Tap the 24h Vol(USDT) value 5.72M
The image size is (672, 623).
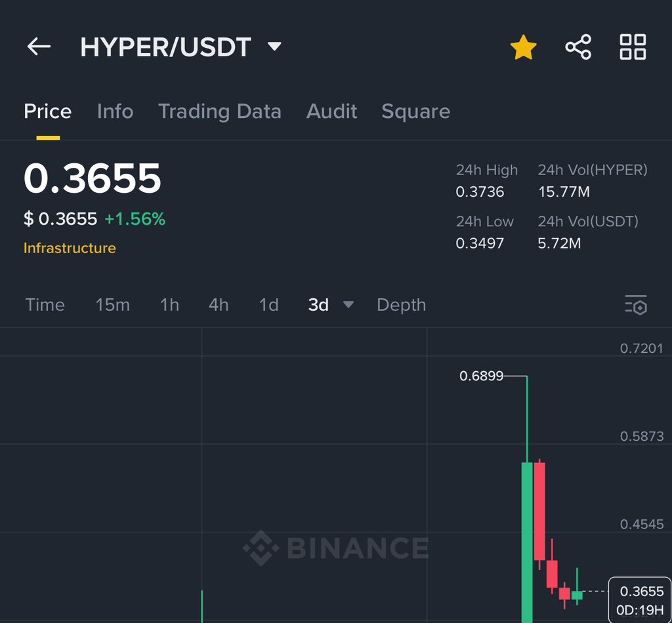(559, 243)
